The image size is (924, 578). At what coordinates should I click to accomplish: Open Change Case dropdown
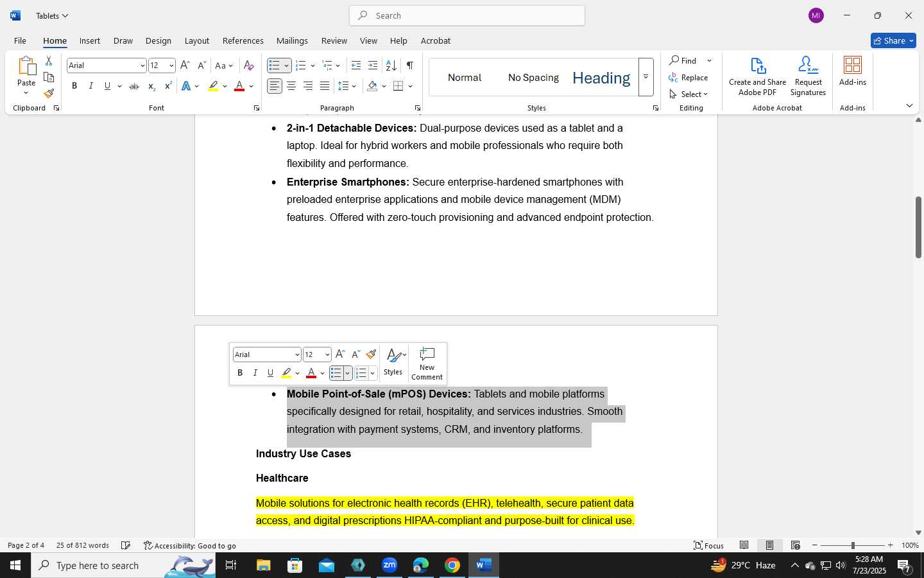tap(224, 66)
